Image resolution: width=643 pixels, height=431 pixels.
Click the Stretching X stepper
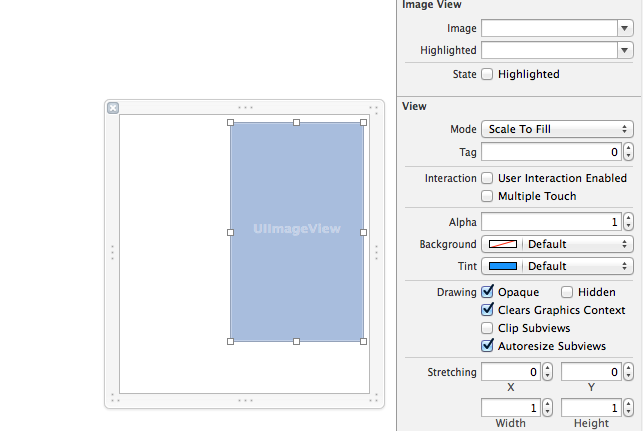click(x=547, y=372)
